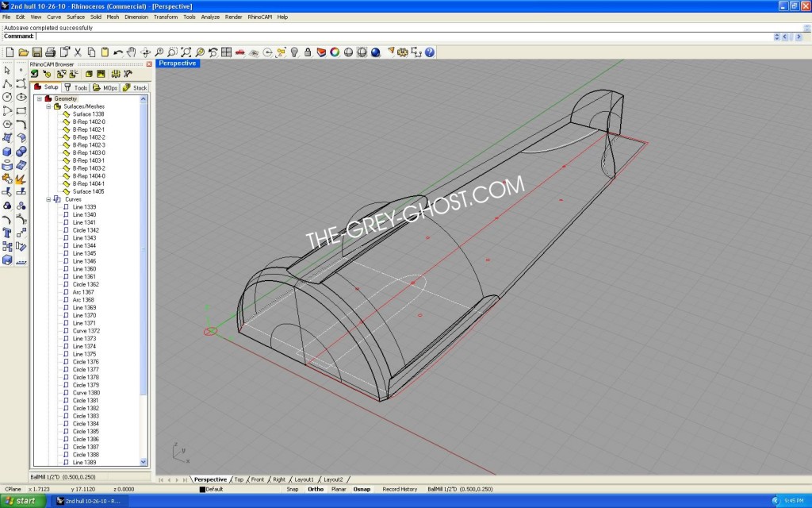Switch to the Stock tab

135,87
